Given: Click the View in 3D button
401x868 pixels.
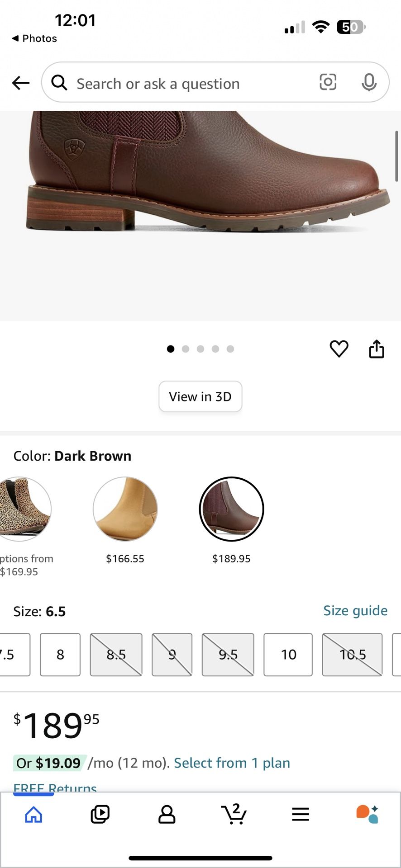Looking at the screenshot, I should coord(200,396).
